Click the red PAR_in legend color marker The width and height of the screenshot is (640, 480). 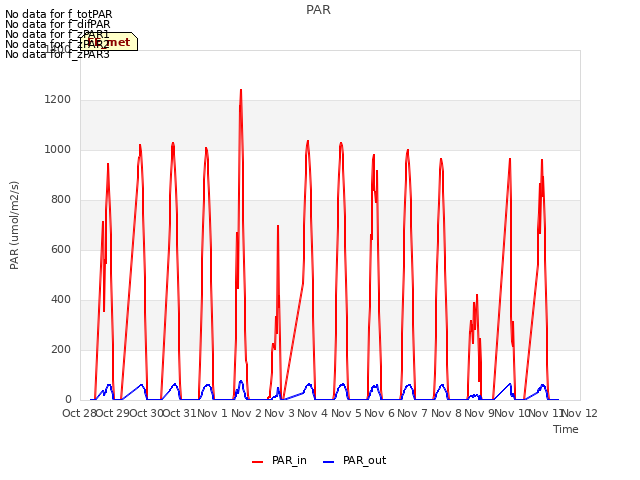click(258, 462)
